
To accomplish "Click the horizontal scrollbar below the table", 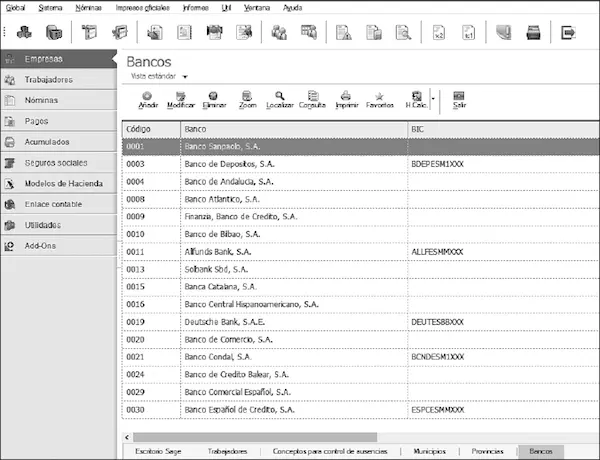I will click(250, 436).
